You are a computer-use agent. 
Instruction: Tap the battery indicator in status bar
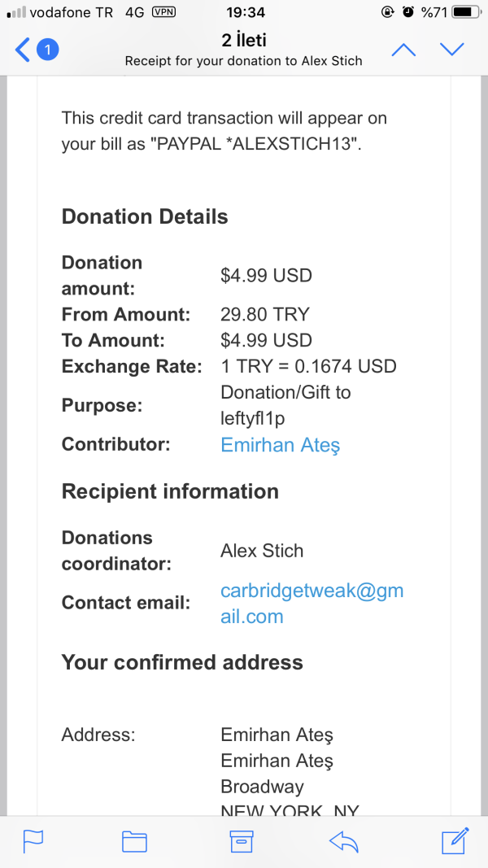(x=466, y=12)
